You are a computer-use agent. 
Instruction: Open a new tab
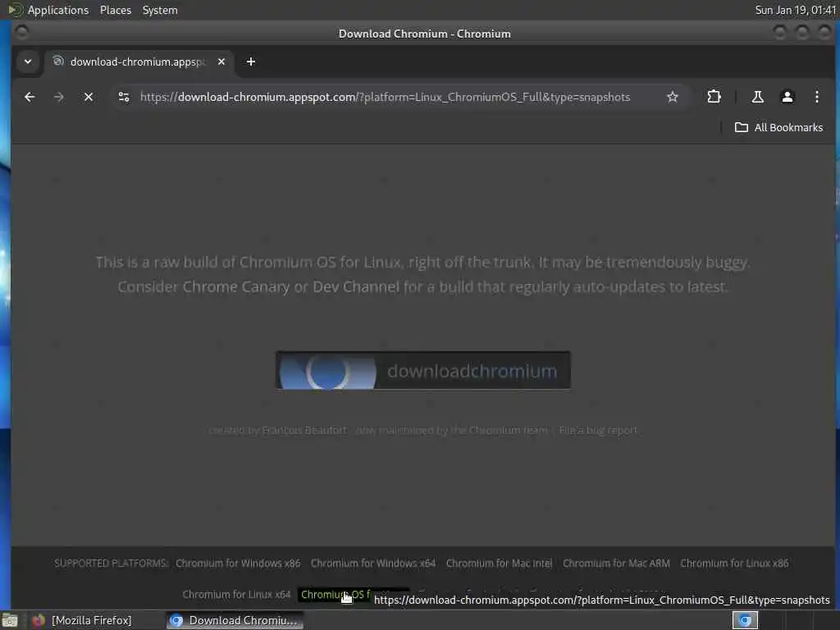click(x=251, y=62)
